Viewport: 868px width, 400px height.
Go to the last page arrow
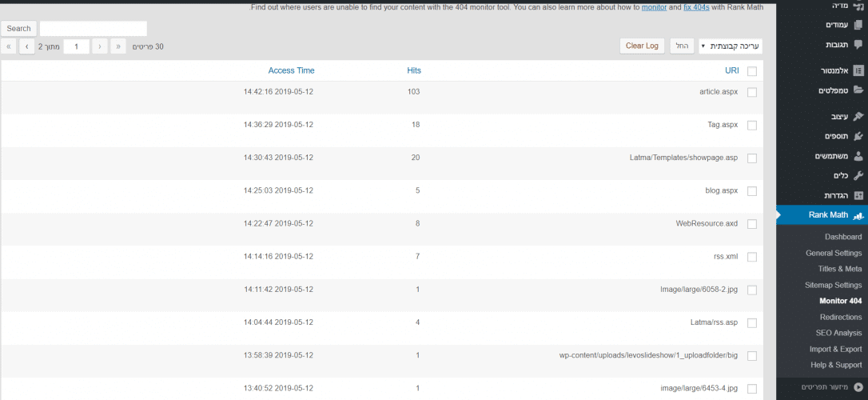[8, 46]
